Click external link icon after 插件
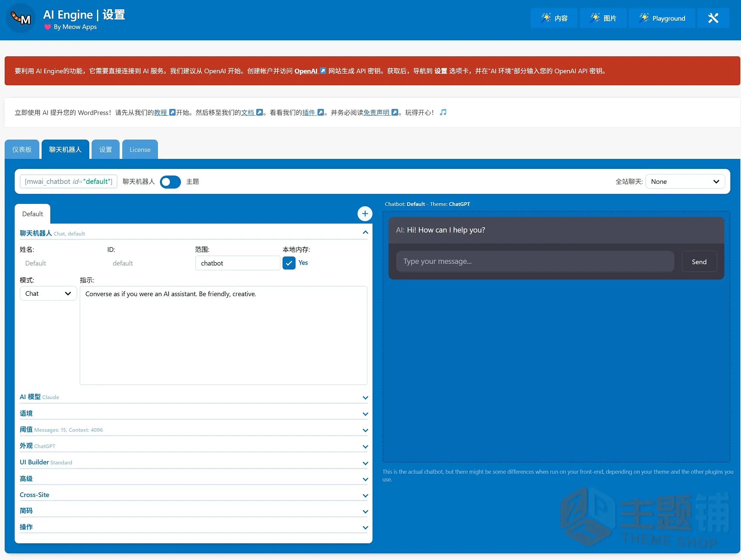The height and width of the screenshot is (560, 741). click(x=321, y=112)
